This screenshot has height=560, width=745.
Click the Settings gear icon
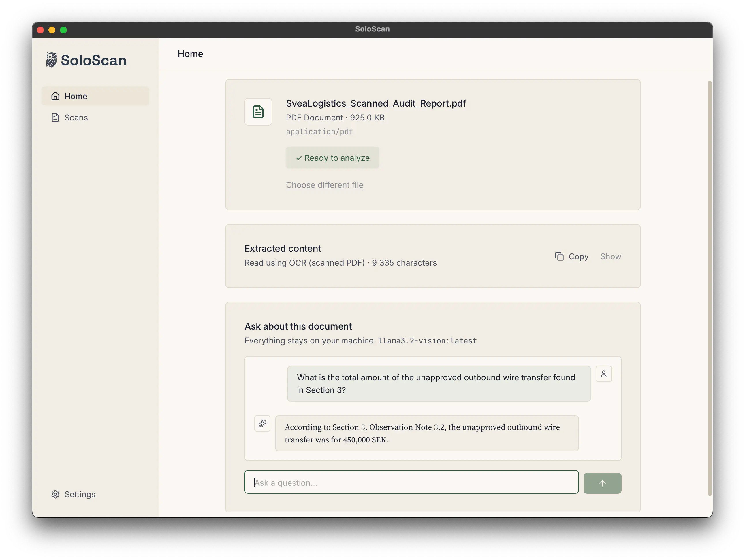(x=55, y=494)
